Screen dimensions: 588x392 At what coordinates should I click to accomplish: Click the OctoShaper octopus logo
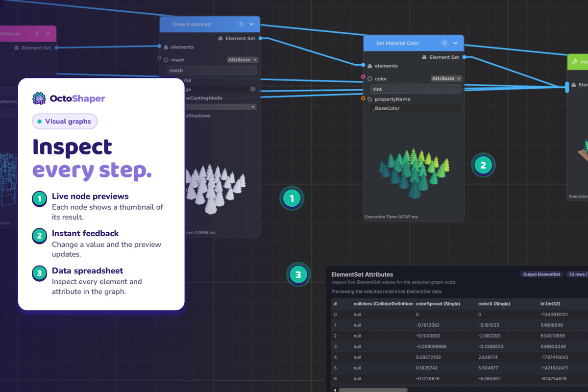(39, 98)
